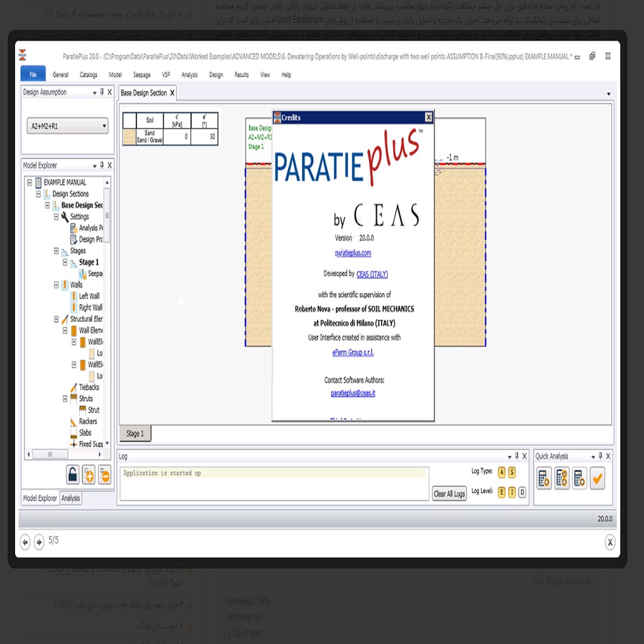Open the eFarm Group s.r.l. link
Image resolution: width=644 pixels, height=644 pixels.
coord(353,352)
